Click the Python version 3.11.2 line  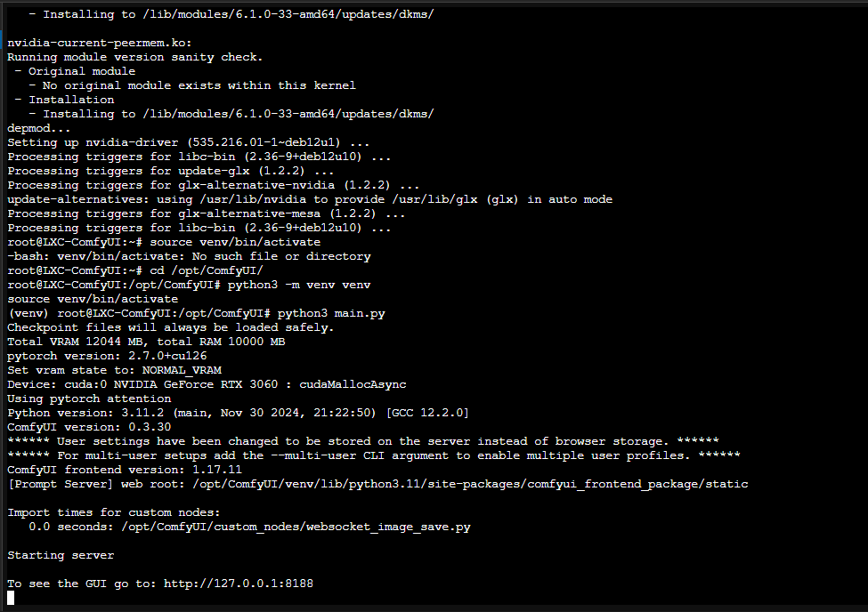[x=238, y=413]
